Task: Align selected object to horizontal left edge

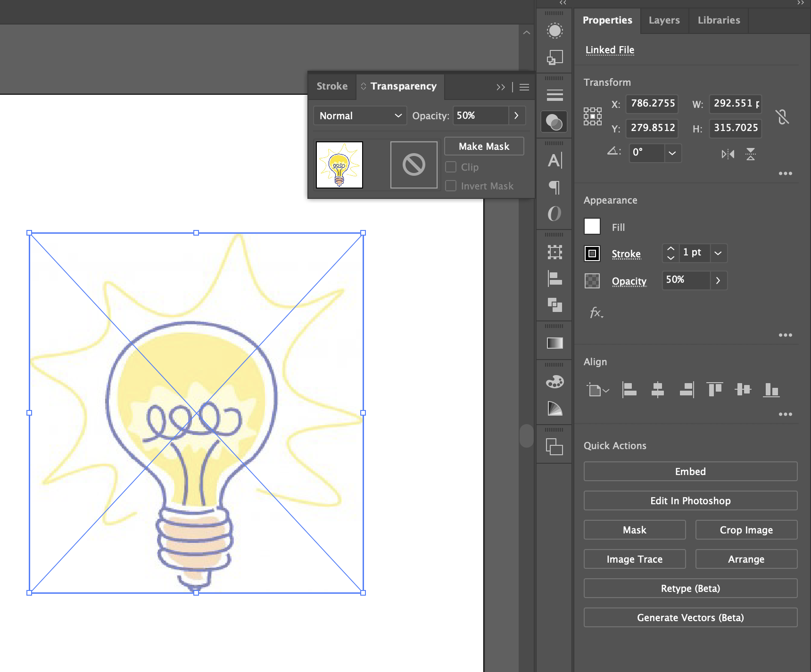Action: coord(629,390)
